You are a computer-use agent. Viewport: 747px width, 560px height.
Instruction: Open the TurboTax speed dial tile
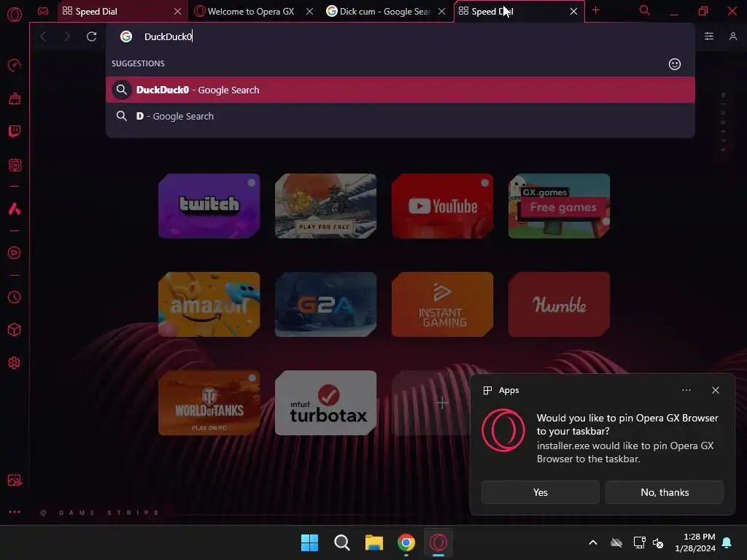tap(326, 402)
